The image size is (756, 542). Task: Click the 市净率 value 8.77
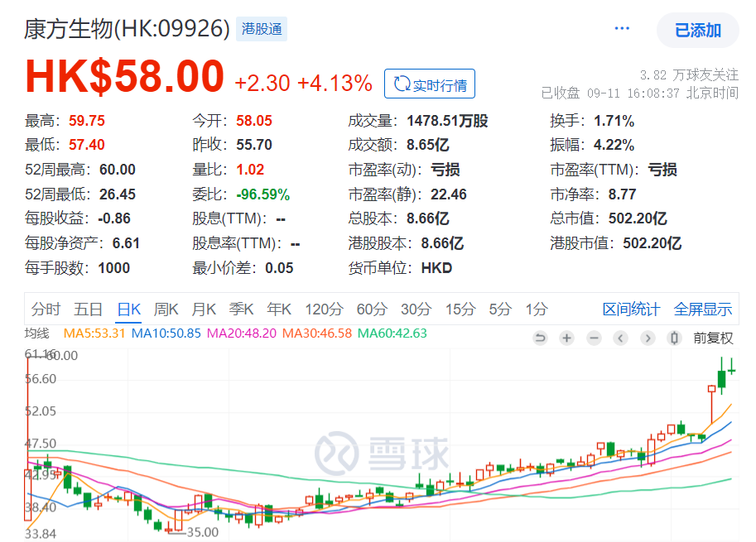click(x=622, y=194)
